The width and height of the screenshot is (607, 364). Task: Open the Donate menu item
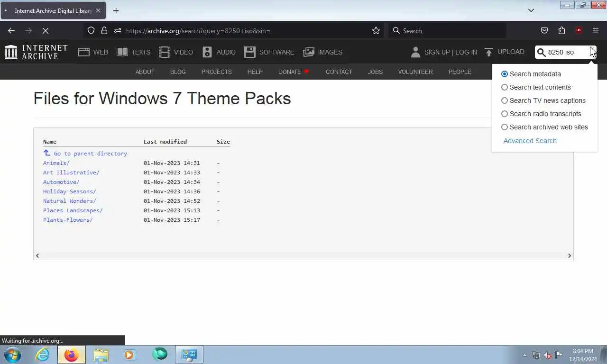[x=294, y=72]
